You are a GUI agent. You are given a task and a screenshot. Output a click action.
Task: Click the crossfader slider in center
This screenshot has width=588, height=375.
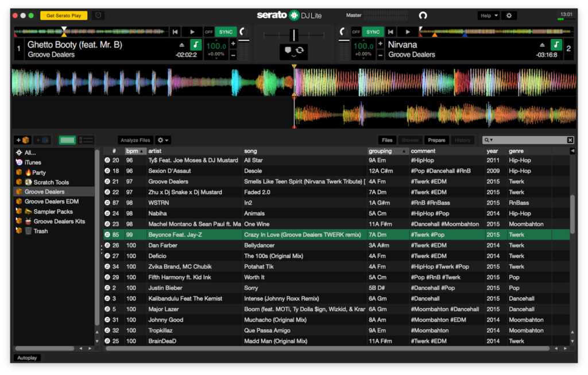coord(293,35)
